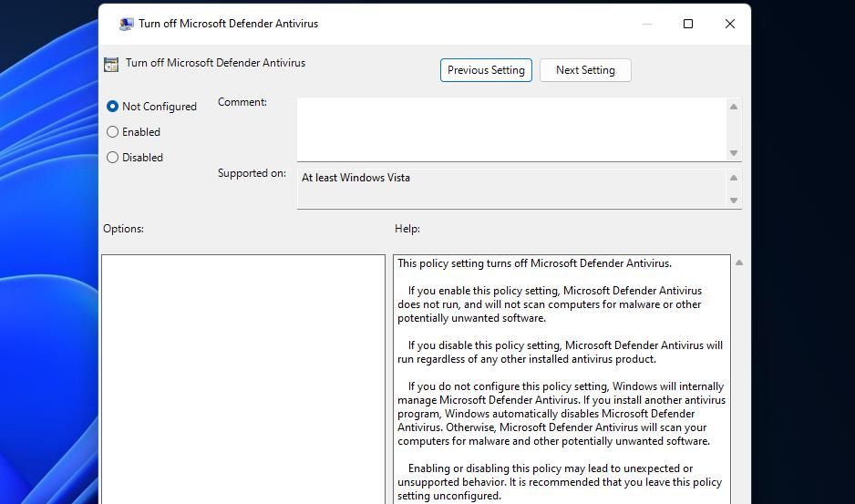The height and width of the screenshot is (504, 855).
Task: Click inside the Comment text box
Action: (x=510, y=129)
